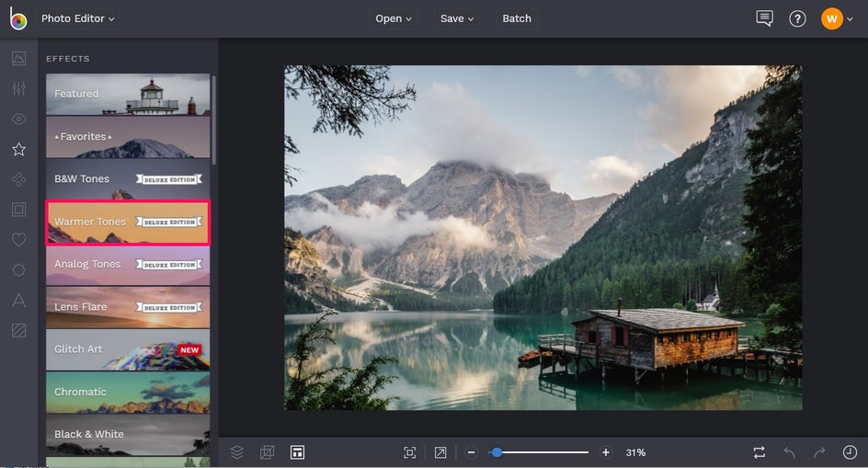Viewport: 868px width, 468px height.
Task: Click the BeFunky logo icon
Action: 17,18
